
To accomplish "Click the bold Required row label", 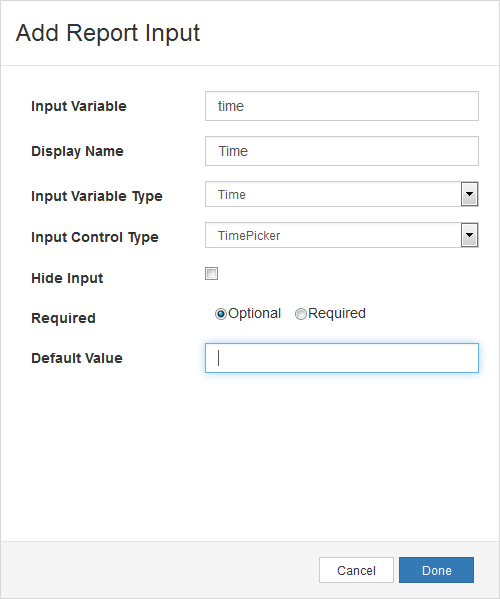I will tap(63, 318).
